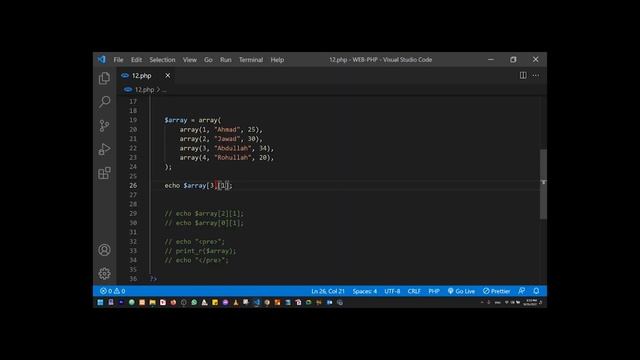Viewport: 640px width, 360px height.
Task: Open Run and Debug view
Action: coord(104,149)
